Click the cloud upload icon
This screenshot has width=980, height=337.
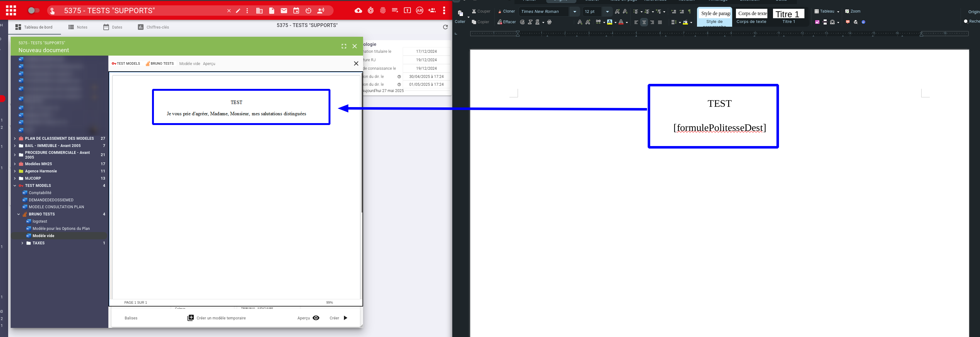click(x=358, y=11)
